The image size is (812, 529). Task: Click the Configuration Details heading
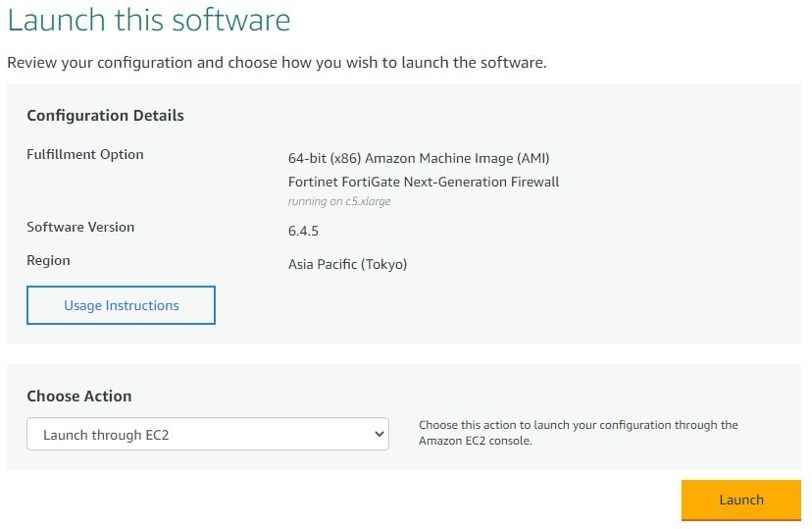105,115
